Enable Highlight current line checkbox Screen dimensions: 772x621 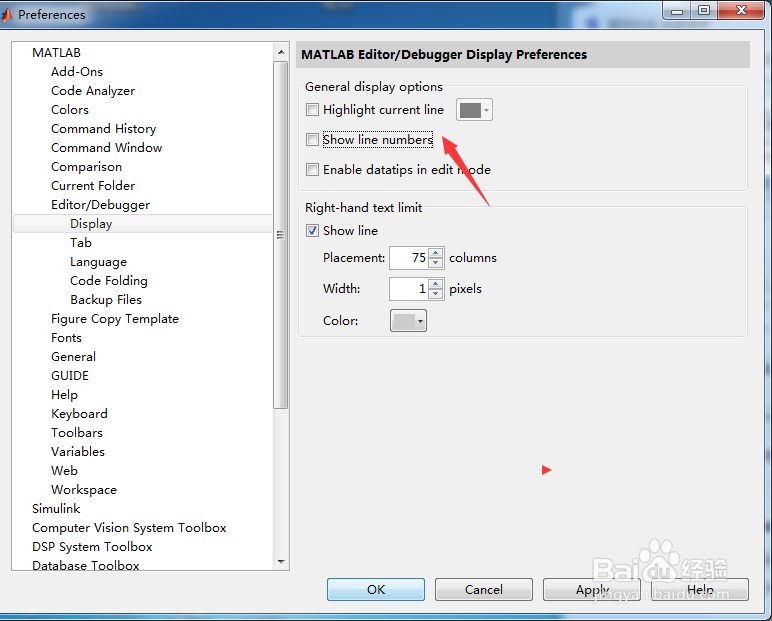pyautogui.click(x=312, y=109)
